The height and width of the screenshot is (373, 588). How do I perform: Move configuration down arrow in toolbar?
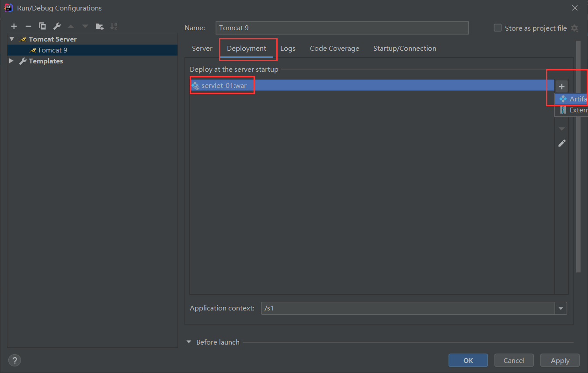click(85, 26)
